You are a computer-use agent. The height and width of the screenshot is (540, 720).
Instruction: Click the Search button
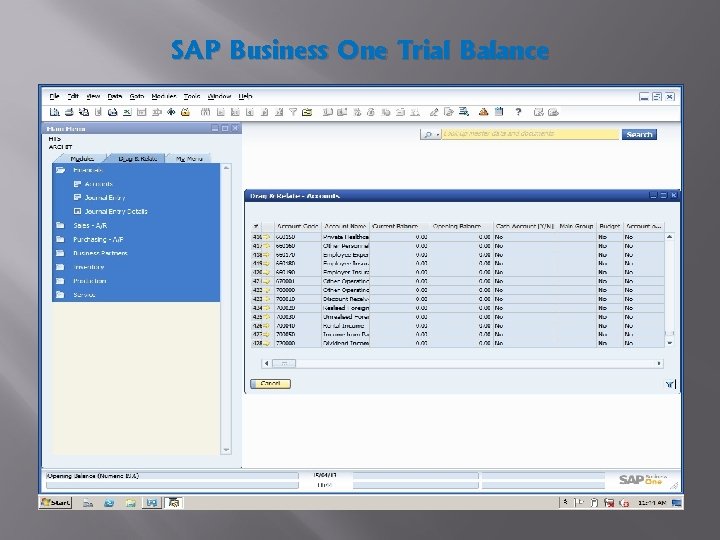point(639,134)
